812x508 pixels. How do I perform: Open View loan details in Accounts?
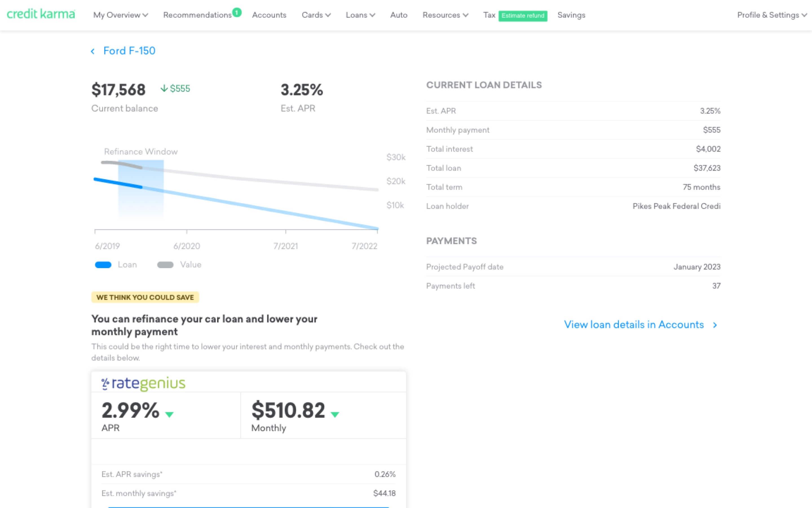click(634, 325)
